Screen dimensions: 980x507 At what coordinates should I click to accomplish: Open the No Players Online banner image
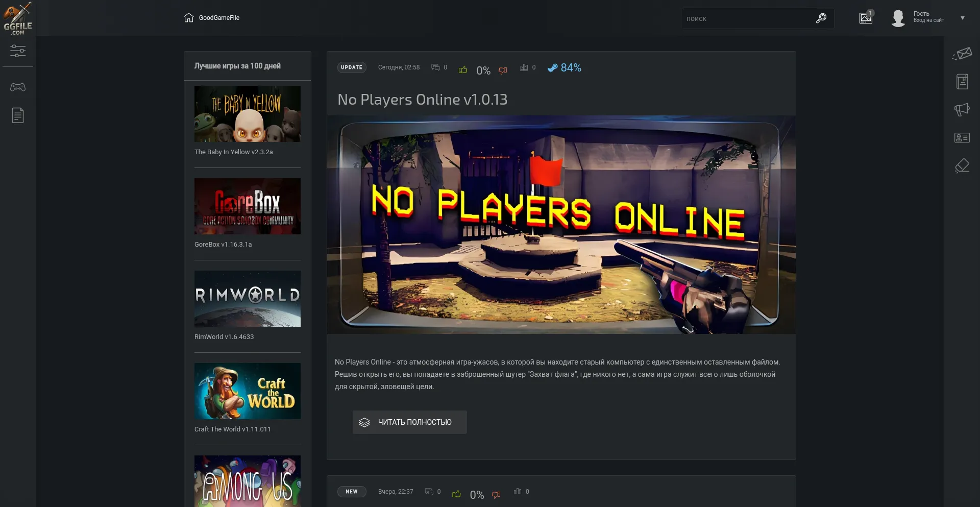[561, 225]
